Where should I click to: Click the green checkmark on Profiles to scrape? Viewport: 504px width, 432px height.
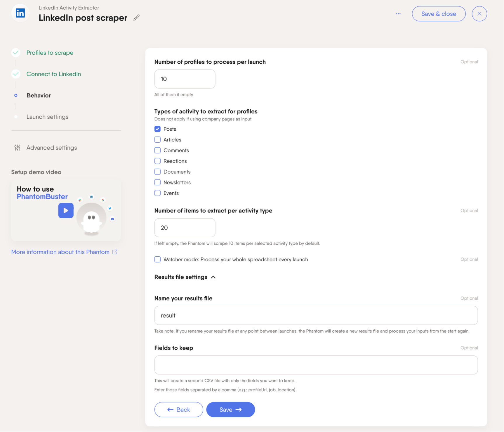click(x=16, y=53)
